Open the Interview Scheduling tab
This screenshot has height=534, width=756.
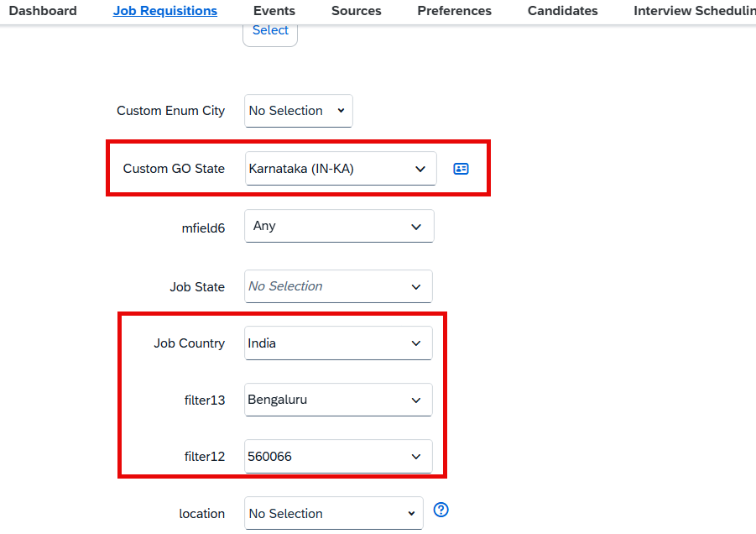coord(694,11)
